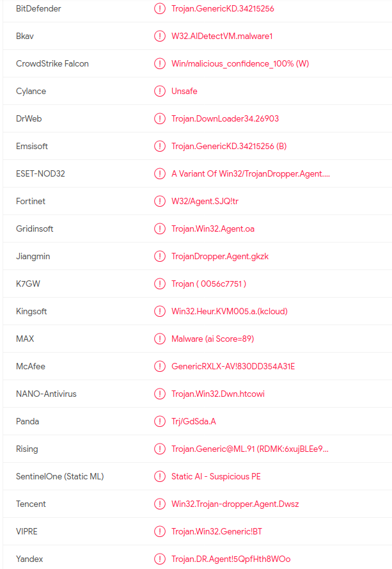Screen dimensions: 392x569
Task: Click the Cylance Unsafe alert icon
Action: (160, 91)
